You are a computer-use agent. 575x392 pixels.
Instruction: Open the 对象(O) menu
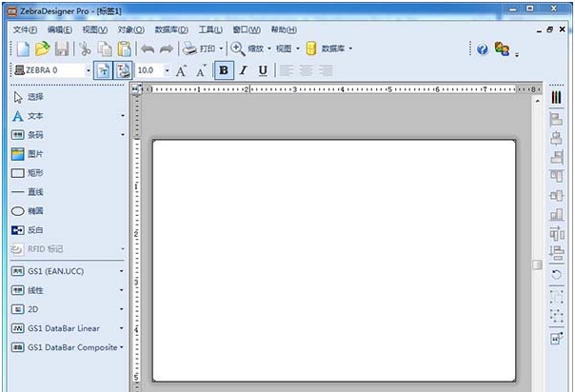point(131,29)
